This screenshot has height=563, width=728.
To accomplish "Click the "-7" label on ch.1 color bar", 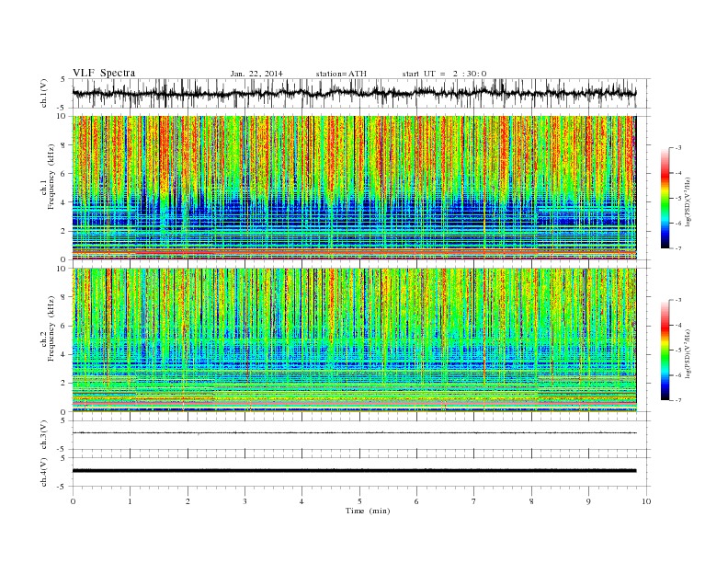I will point(677,248).
